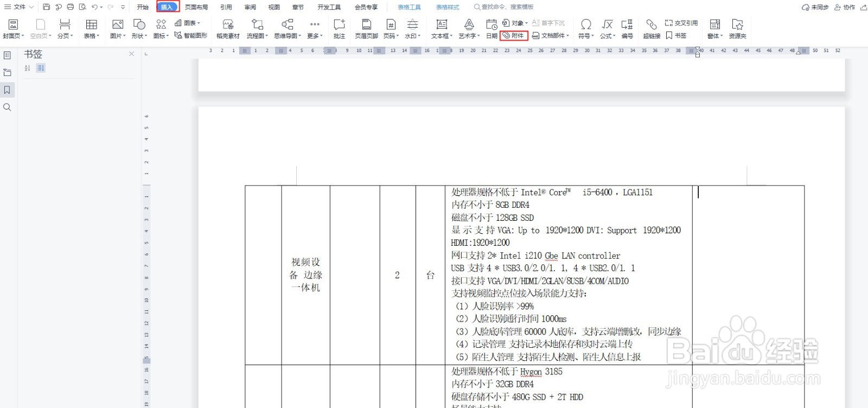Insert an equation (公式)
Image resolution: width=868 pixels, height=408 pixels.
pyautogui.click(x=608, y=29)
